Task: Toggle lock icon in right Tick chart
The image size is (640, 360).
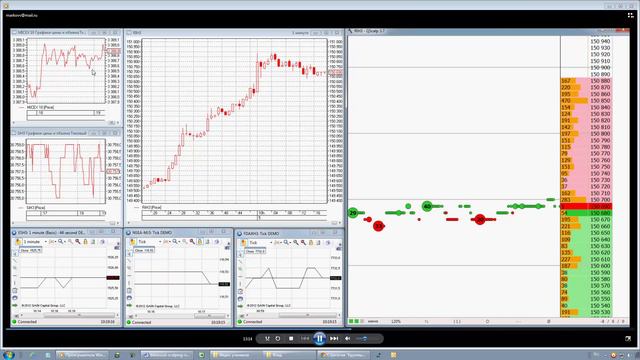Action: point(311,243)
